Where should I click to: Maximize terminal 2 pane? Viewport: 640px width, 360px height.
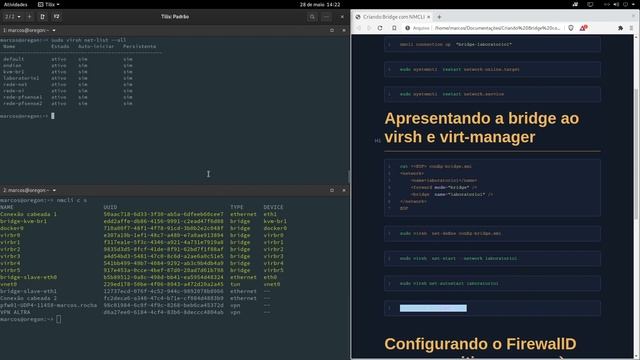(x=332, y=190)
